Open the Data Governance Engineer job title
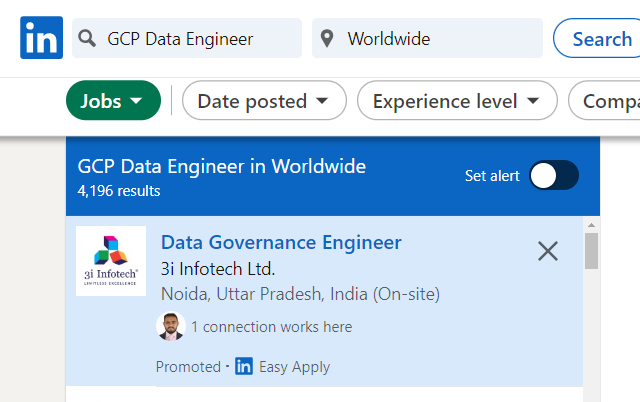Viewport: 640px width, 402px height. [281, 242]
